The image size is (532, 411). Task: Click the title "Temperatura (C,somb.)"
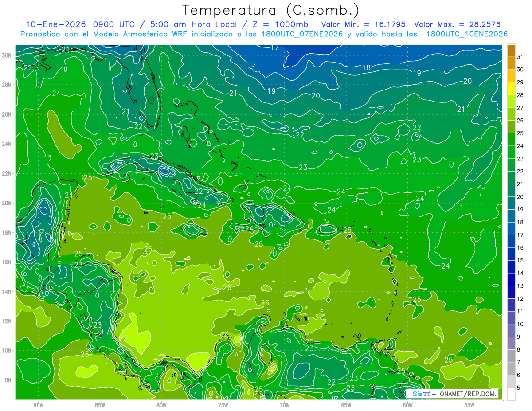(271, 10)
